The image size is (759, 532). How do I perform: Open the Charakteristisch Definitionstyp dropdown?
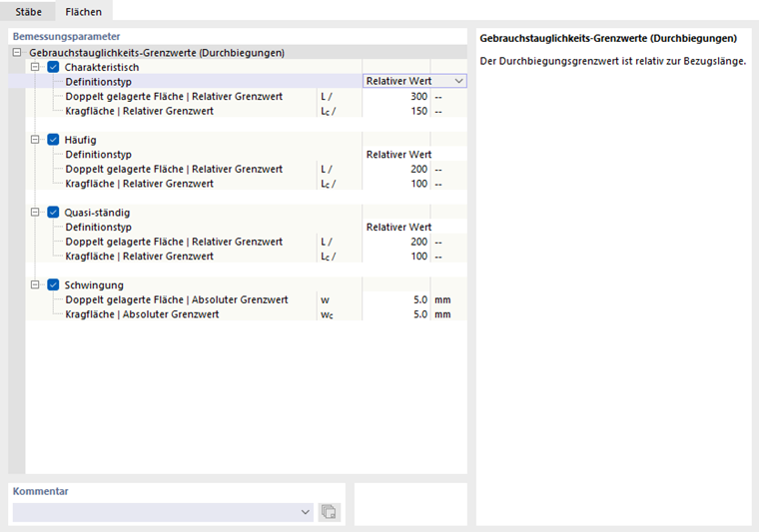tap(458, 81)
